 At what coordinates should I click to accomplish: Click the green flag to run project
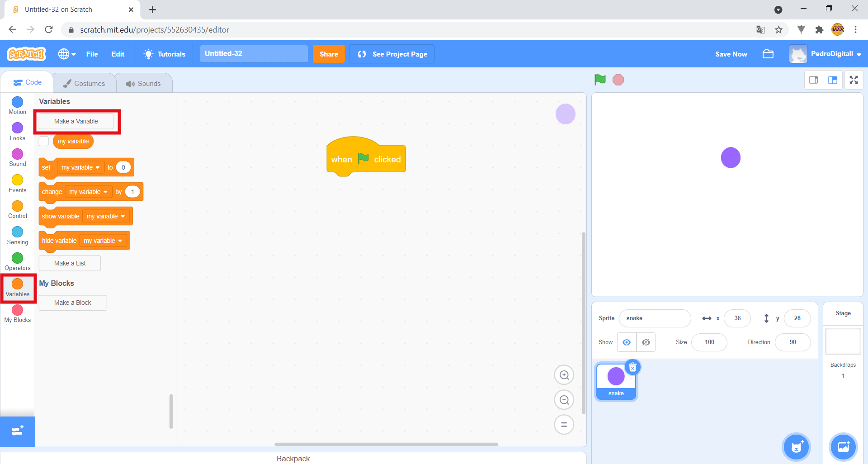[x=600, y=80]
